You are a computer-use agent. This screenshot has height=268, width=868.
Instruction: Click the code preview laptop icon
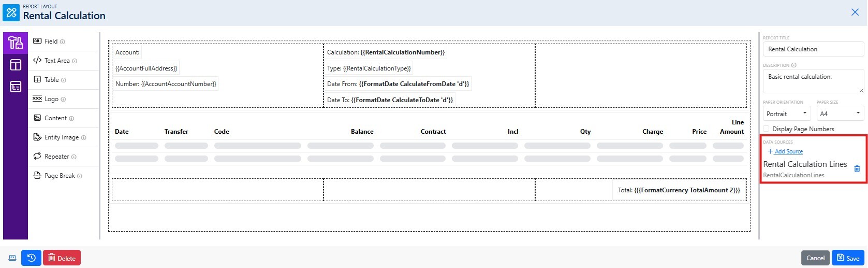[x=12, y=258]
